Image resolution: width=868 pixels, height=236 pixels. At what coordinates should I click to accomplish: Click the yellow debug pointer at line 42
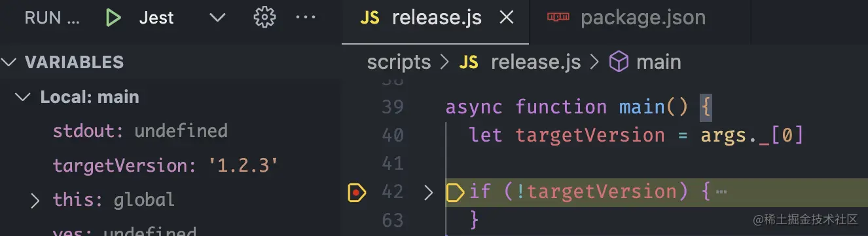point(455,192)
